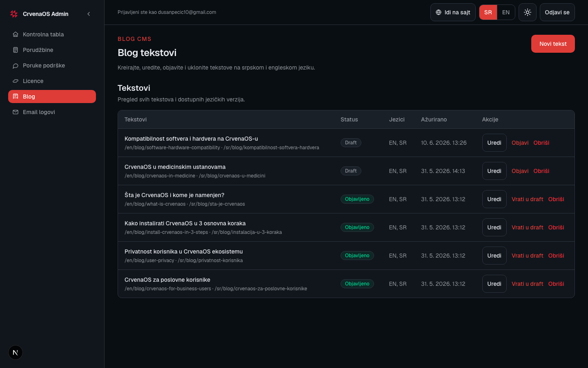Go to Porudžbine section
Viewport: 588px width, 368px height.
pyautogui.click(x=52, y=50)
